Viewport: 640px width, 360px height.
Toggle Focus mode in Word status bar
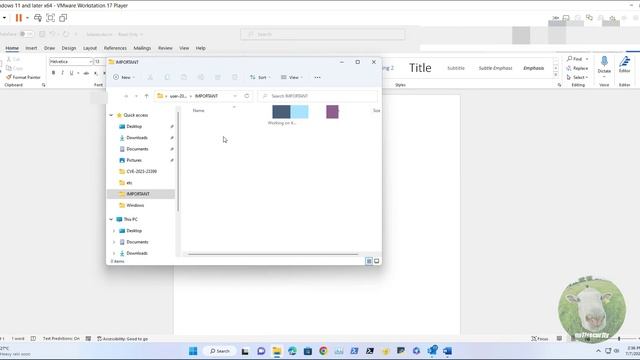tap(540, 339)
